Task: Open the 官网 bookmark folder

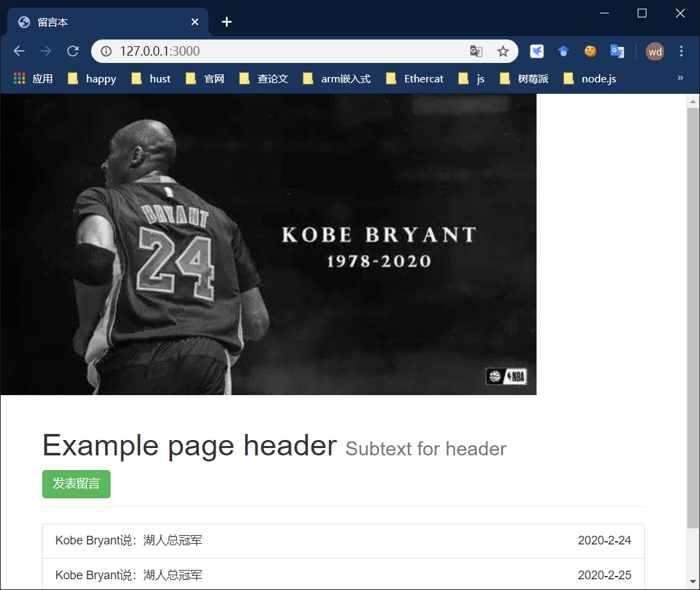Action: pos(206,79)
